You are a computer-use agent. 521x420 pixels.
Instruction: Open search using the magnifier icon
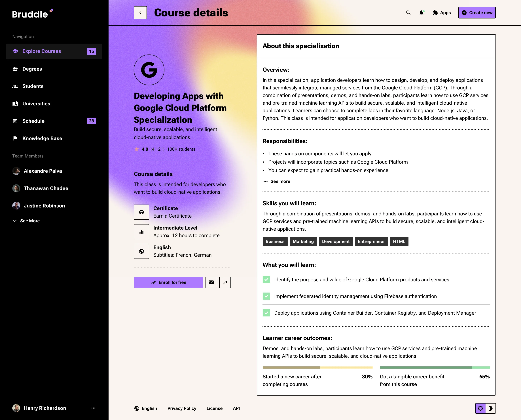click(x=408, y=12)
